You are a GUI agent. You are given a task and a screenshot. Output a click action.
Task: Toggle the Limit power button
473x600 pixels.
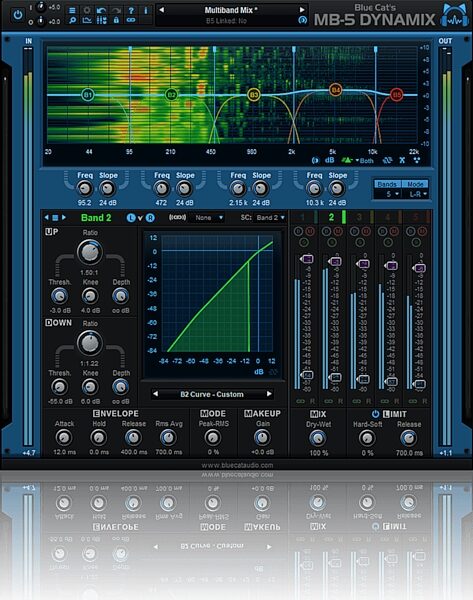point(375,414)
